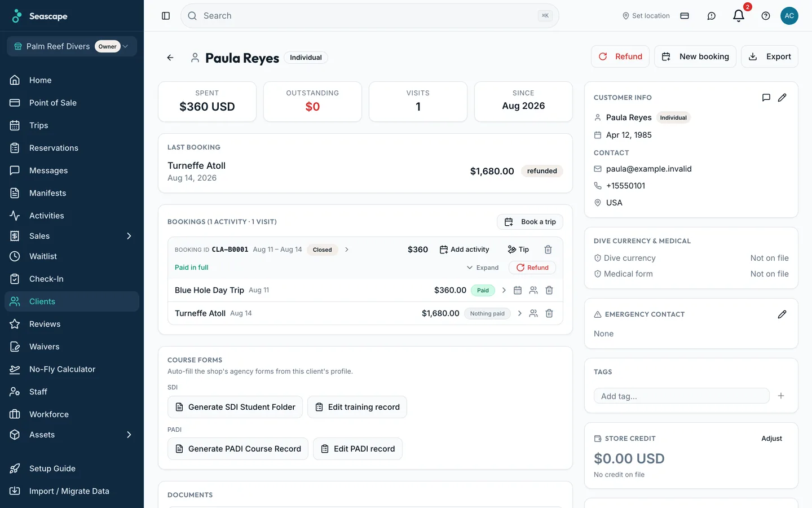Delete the Blue Hole Day Trip activity
The width and height of the screenshot is (812, 508).
549,290
